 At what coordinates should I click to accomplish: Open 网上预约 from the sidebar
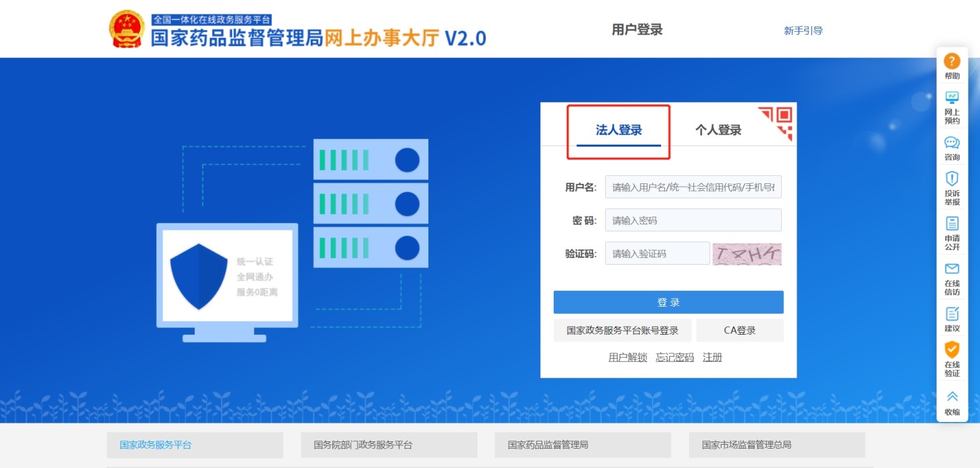pyautogui.click(x=951, y=105)
